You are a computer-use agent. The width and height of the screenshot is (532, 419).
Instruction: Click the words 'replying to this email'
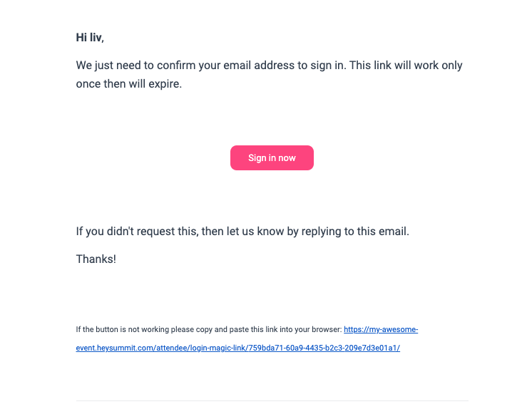click(354, 231)
